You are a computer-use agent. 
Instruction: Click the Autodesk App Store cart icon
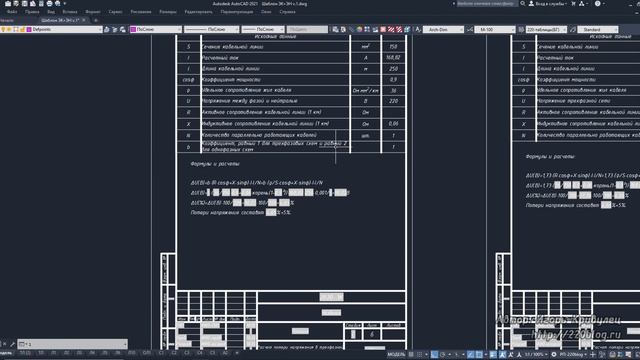pyautogui.click(x=573, y=4)
